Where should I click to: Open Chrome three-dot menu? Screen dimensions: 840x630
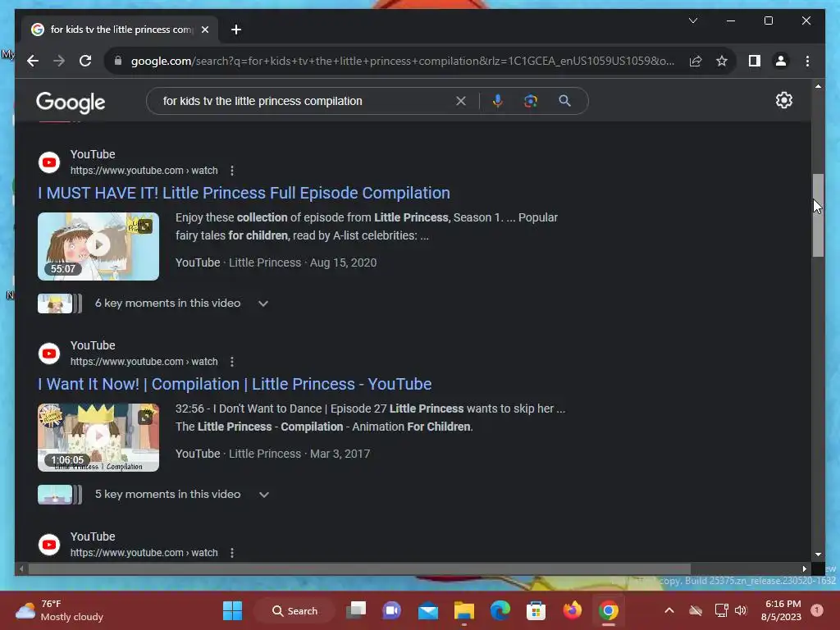[x=807, y=61]
